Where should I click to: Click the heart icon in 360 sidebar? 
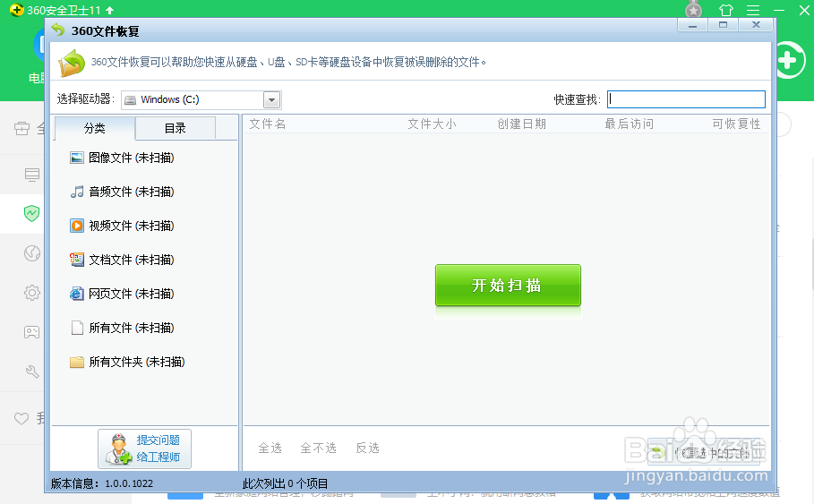21,418
